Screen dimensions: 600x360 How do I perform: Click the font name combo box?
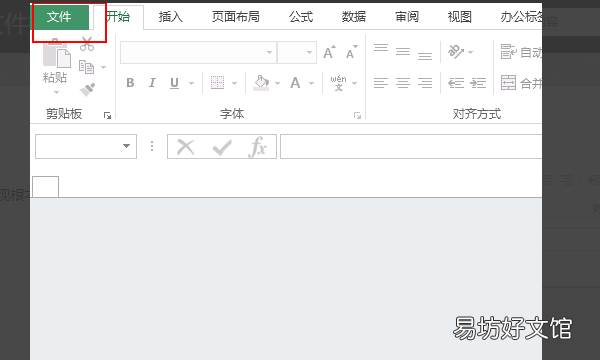[x=198, y=52]
